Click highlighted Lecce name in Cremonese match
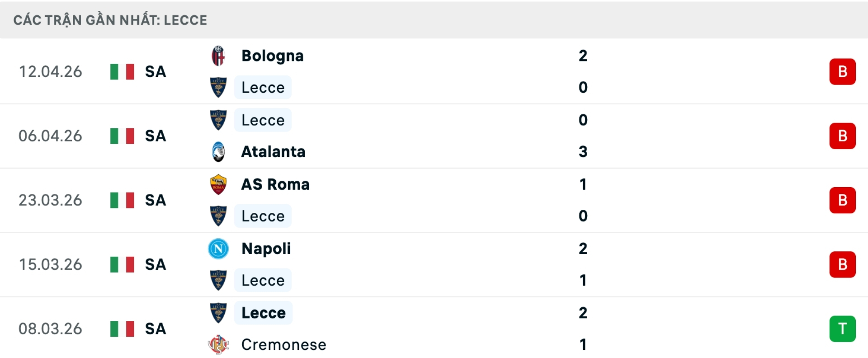 pyautogui.click(x=263, y=313)
